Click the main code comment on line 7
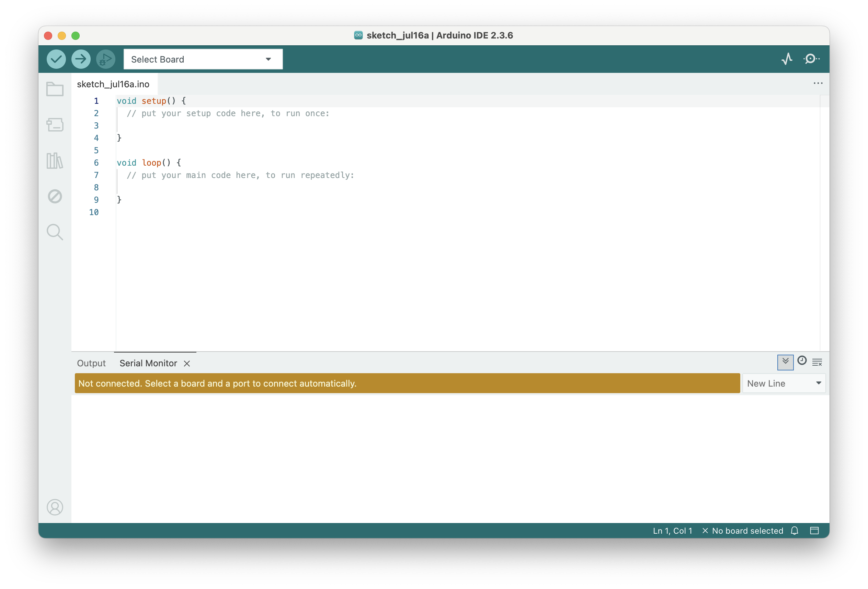The height and width of the screenshot is (589, 868). pos(240,175)
